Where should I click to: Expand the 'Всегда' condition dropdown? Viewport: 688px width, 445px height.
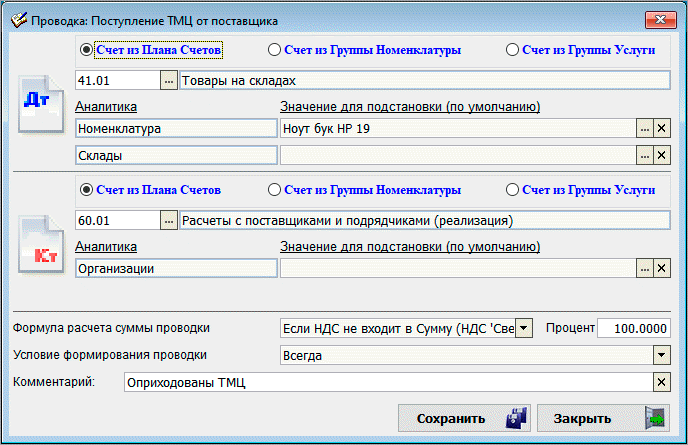click(x=662, y=355)
